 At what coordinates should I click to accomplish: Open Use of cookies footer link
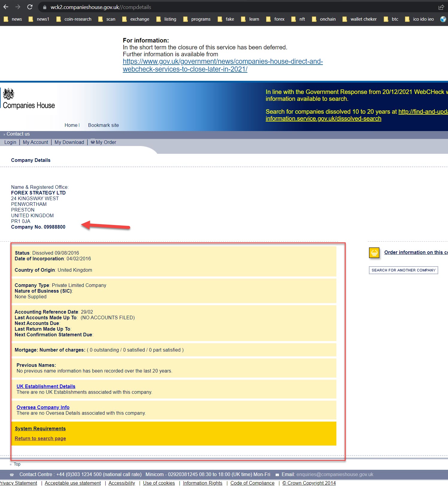[x=159, y=483]
